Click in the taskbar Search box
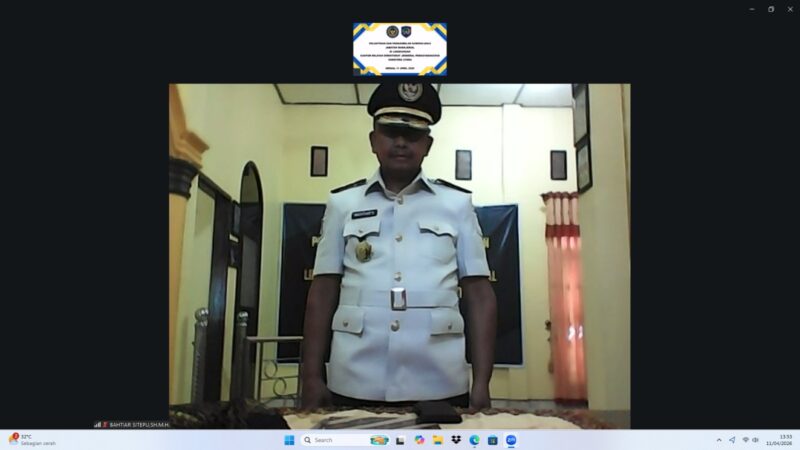 pos(335,440)
